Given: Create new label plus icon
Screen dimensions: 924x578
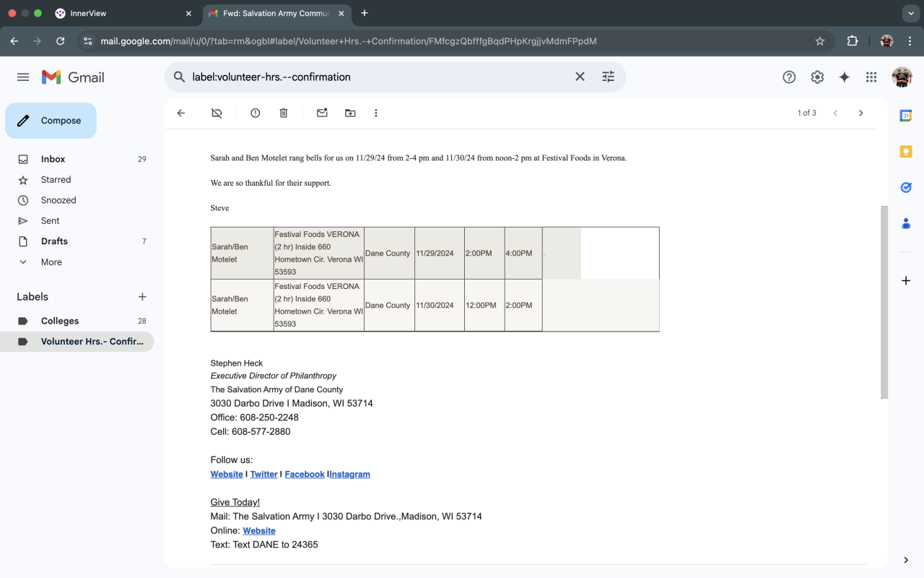Looking at the screenshot, I should pos(142,297).
